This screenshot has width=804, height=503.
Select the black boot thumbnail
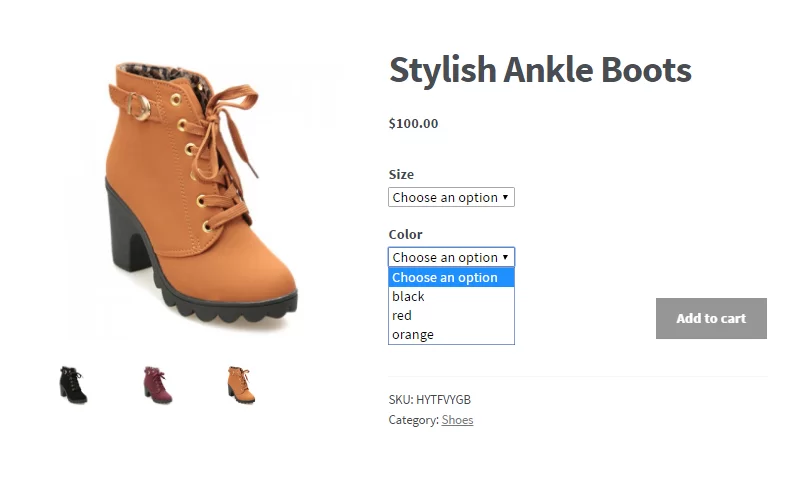[x=73, y=385]
